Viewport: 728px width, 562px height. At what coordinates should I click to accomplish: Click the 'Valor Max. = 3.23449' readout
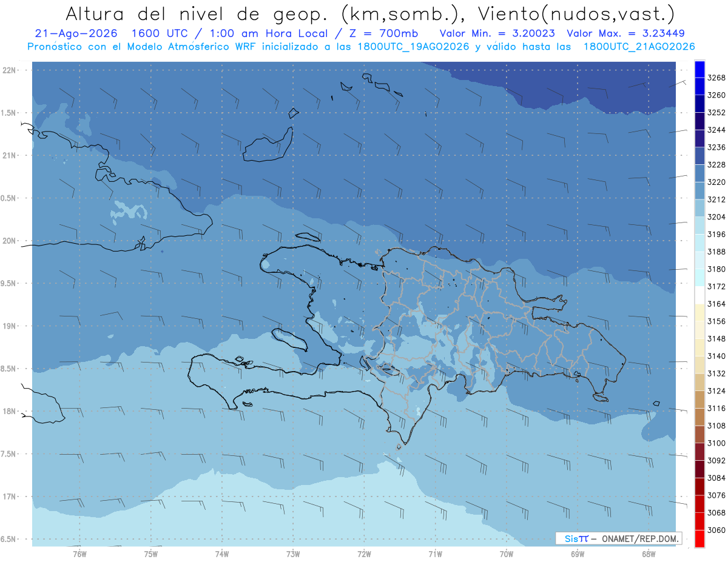click(626, 33)
